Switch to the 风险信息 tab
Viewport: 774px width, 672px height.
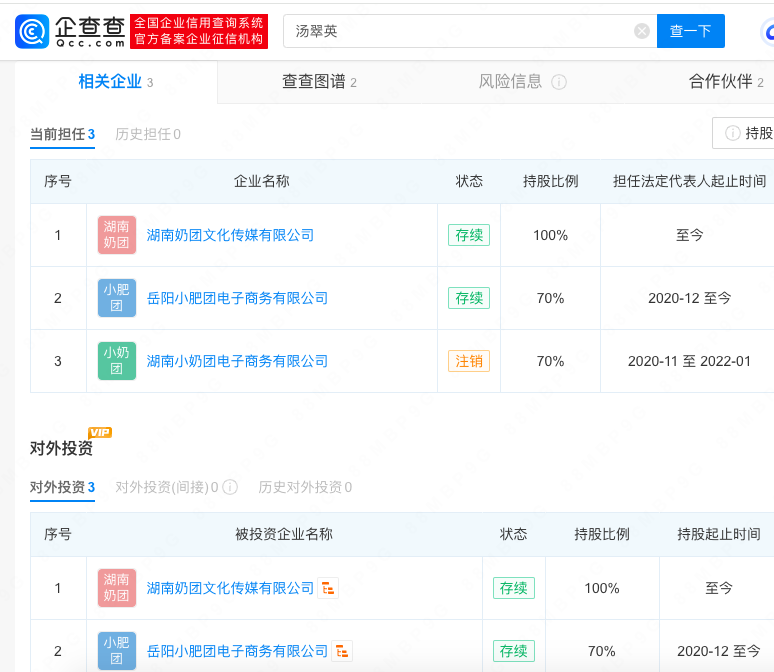tap(522, 82)
